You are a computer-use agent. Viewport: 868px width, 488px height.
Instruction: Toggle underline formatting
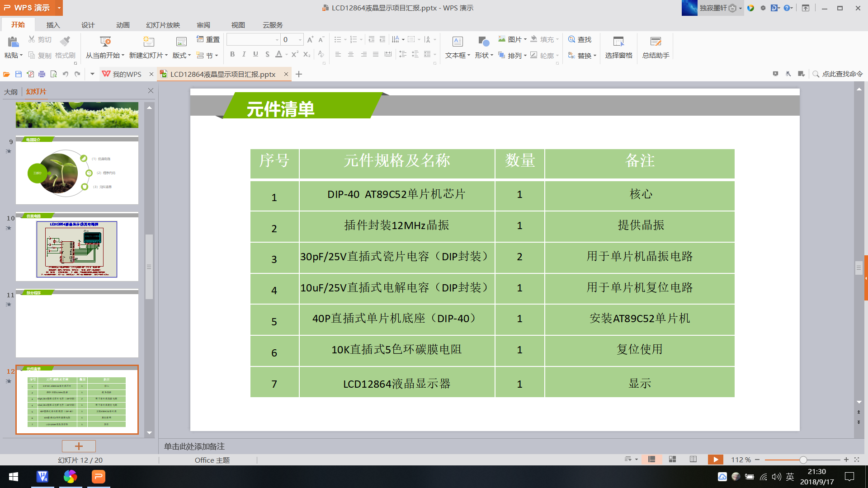click(x=255, y=54)
